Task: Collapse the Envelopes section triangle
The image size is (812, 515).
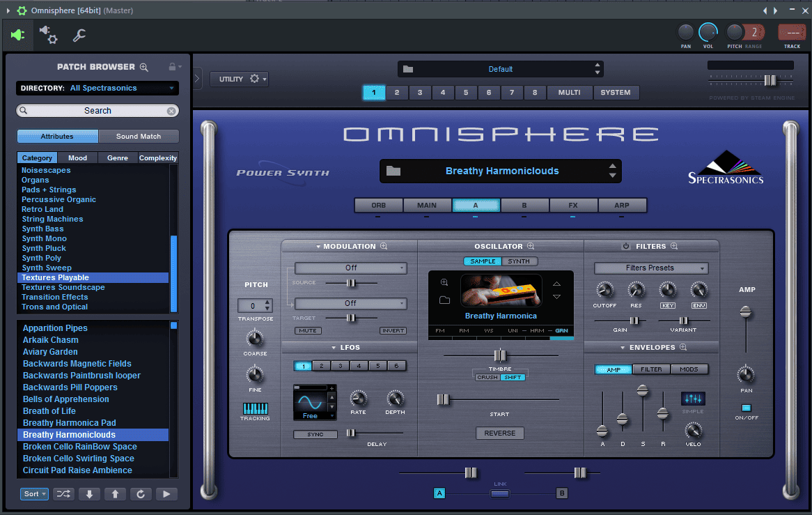Action: [623, 348]
